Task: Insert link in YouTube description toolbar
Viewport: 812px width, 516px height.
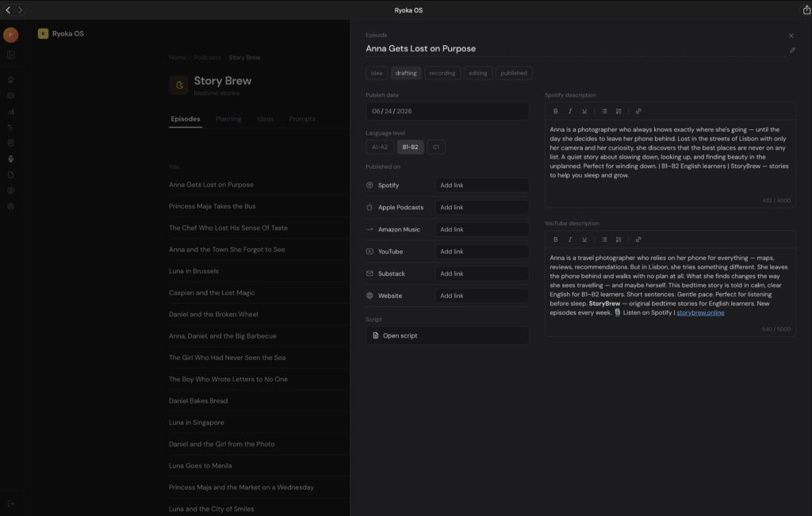Action: click(x=638, y=239)
